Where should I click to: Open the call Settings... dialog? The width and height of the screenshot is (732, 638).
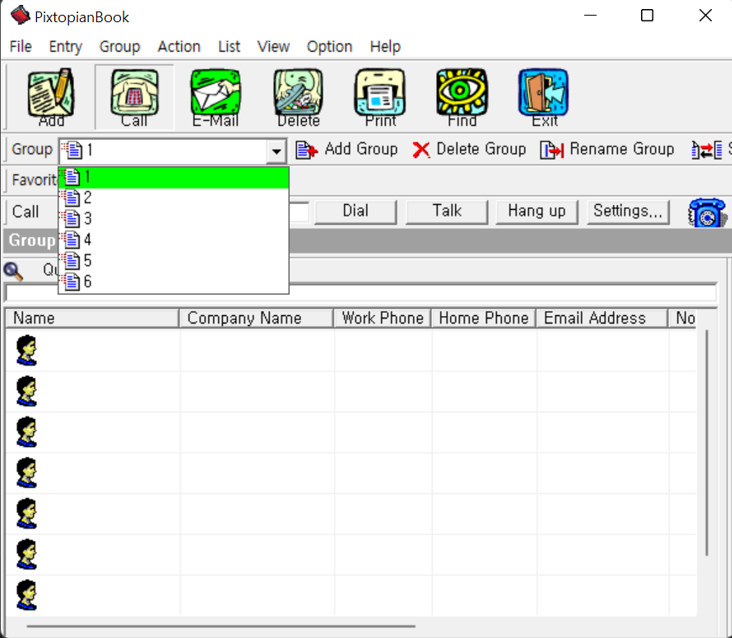(x=628, y=211)
